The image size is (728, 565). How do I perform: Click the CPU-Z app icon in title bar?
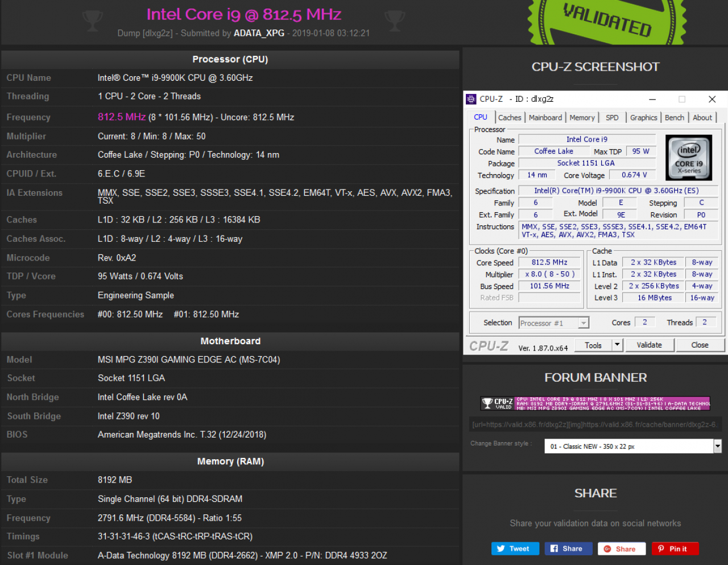471,99
